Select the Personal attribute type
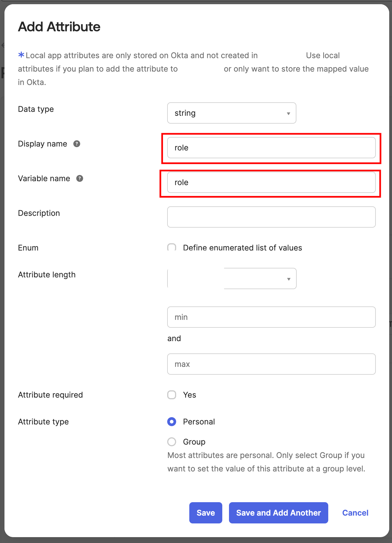The height and width of the screenshot is (543, 392). tap(171, 422)
